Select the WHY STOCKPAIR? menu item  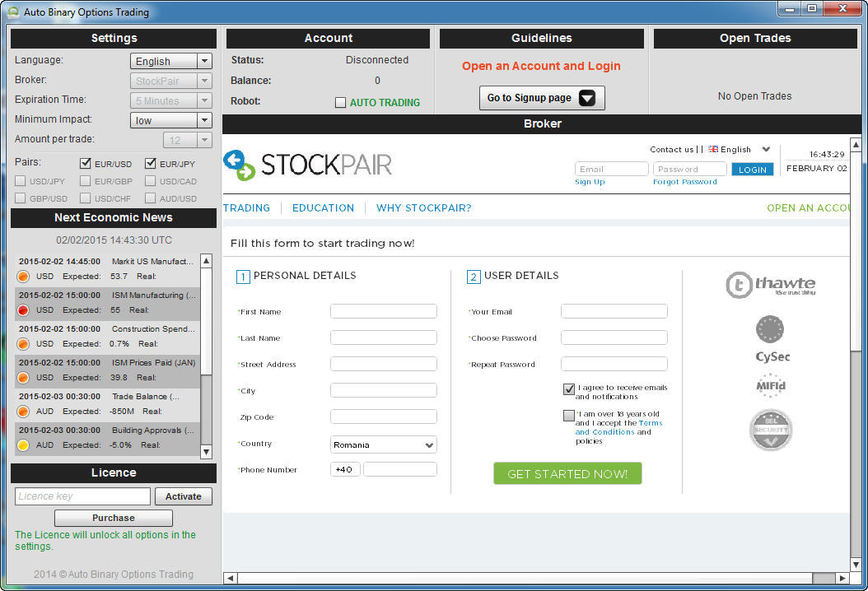click(423, 208)
